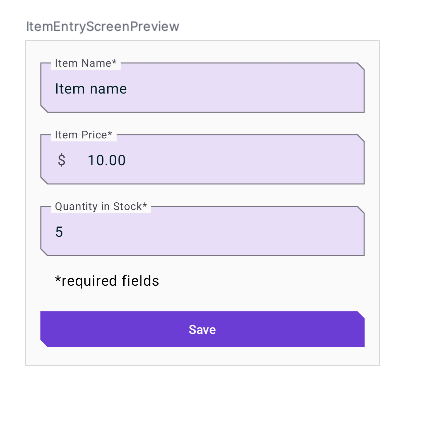Click the right edge of the Save button
Image resolution: width=427 pixels, height=421 pixels.
pyautogui.click(x=361, y=329)
